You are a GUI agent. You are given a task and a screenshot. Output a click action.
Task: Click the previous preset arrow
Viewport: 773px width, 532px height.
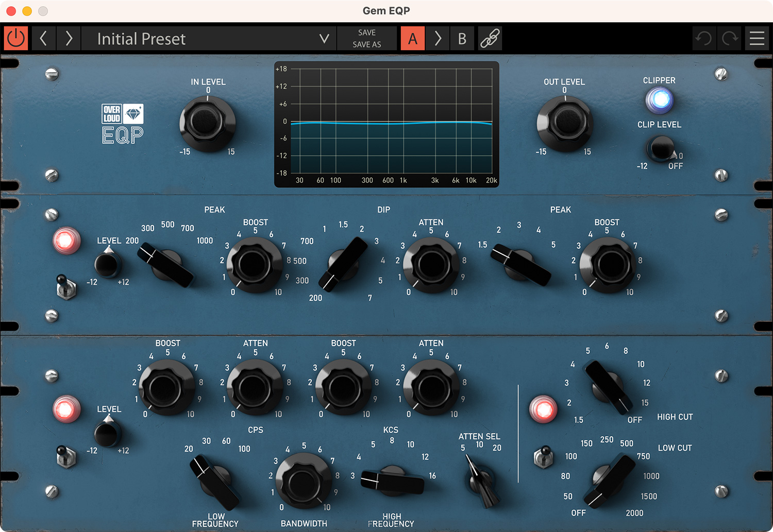(44, 38)
